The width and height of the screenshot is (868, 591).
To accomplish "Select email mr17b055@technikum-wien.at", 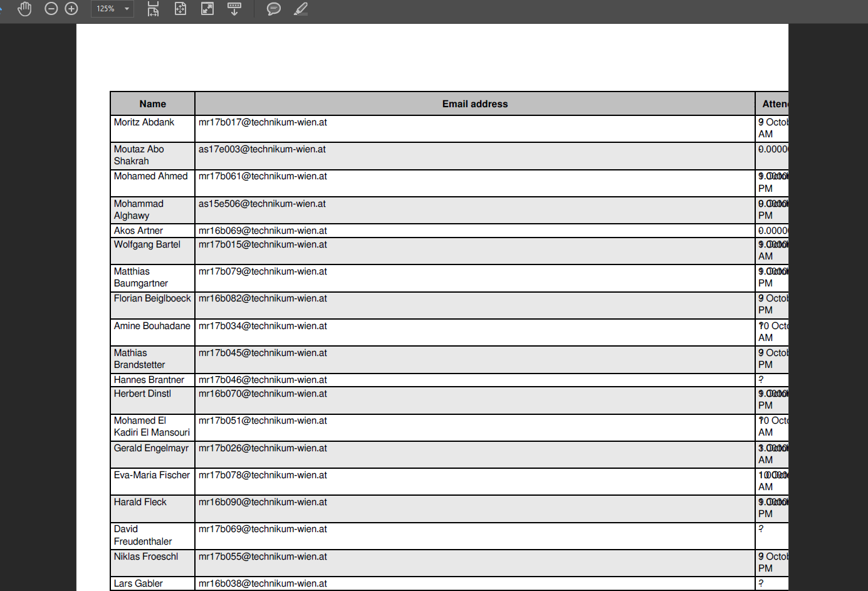I will click(x=263, y=557).
